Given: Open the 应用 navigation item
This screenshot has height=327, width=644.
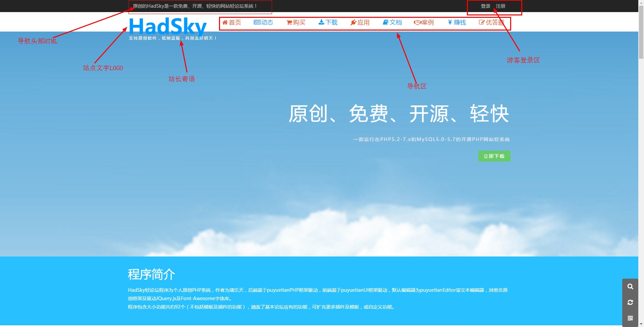Looking at the screenshot, I should coord(360,22).
